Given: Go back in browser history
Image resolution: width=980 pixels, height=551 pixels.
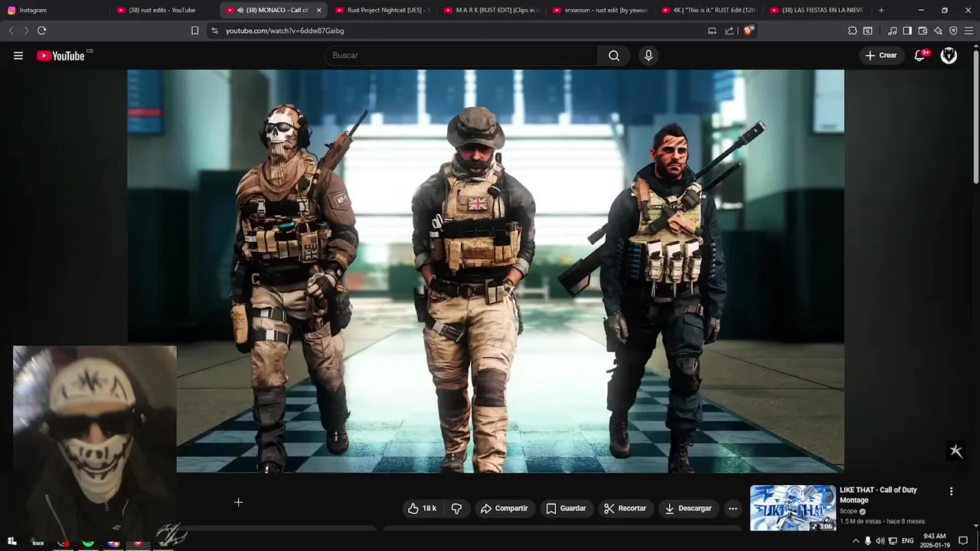Looking at the screenshot, I should tap(11, 31).
